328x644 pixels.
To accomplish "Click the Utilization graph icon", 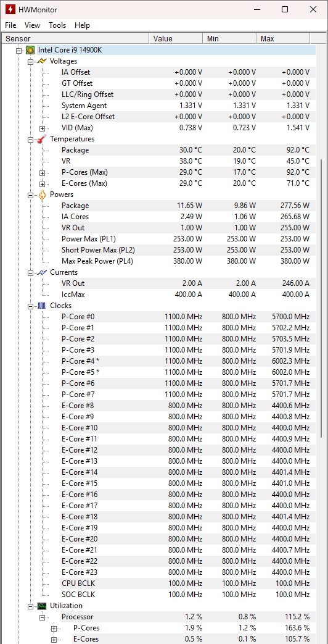I will [x=42, y=606].
